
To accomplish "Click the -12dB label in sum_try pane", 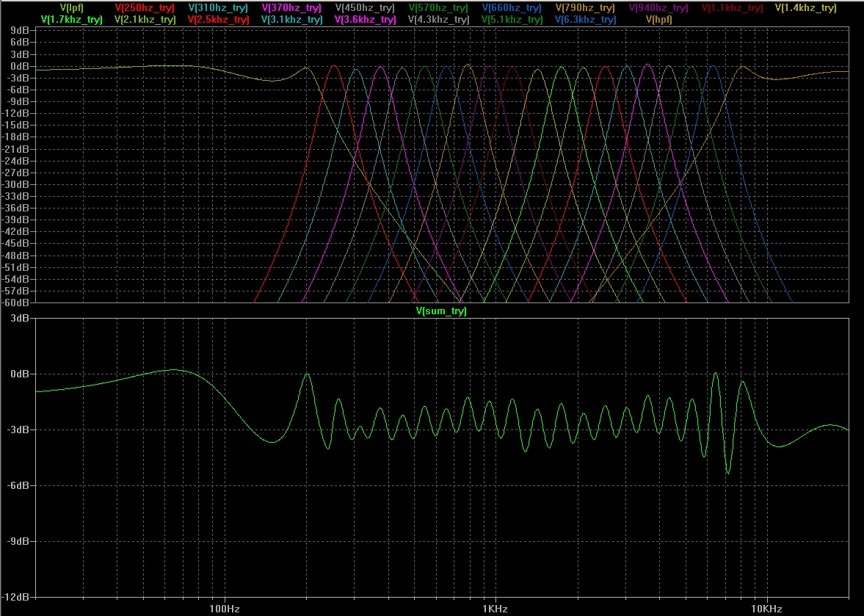I will 17,597.
